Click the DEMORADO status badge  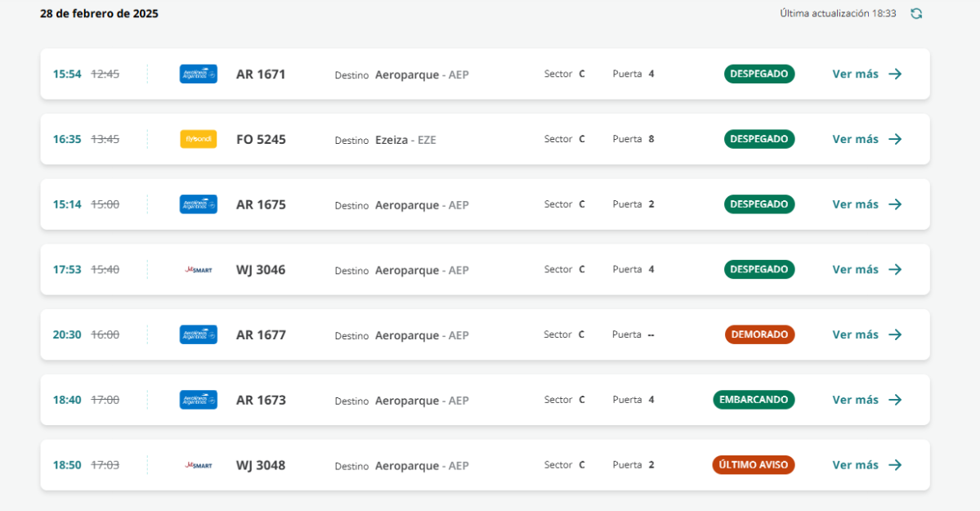click(759, 334)
